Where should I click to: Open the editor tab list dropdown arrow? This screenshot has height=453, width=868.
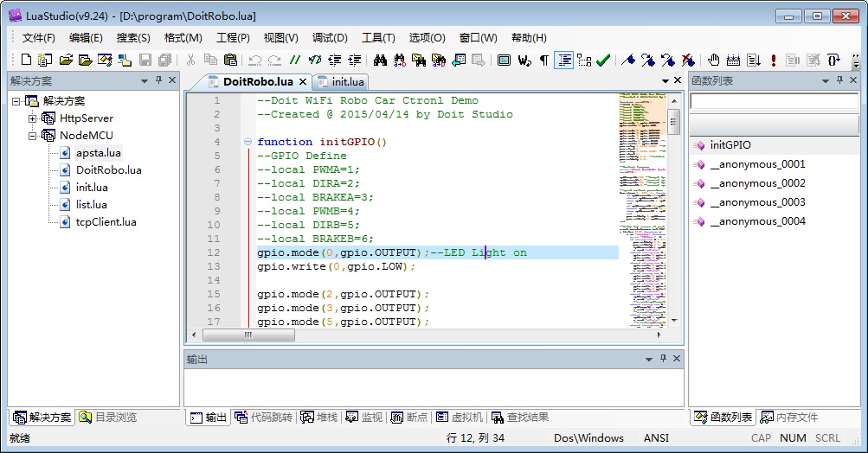[665, 80]
